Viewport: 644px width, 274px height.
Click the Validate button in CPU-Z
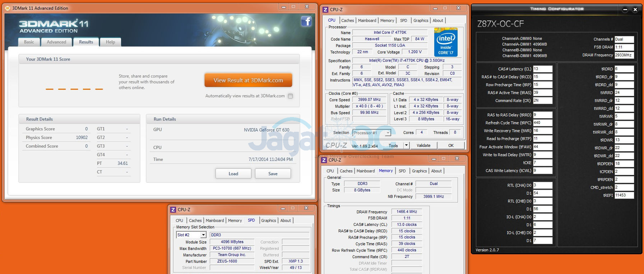point(423,145)
